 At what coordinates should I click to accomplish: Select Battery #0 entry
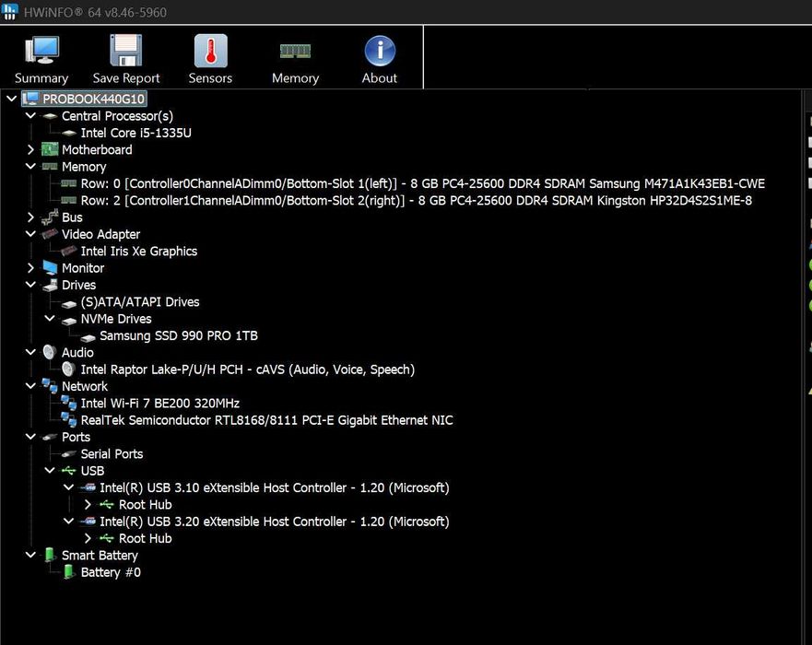point(111,572)
